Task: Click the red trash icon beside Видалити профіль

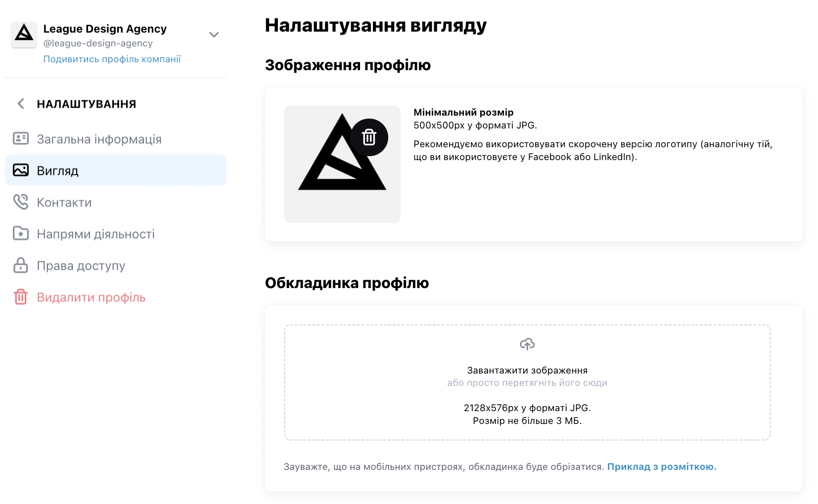Action: tap(21, 297)
